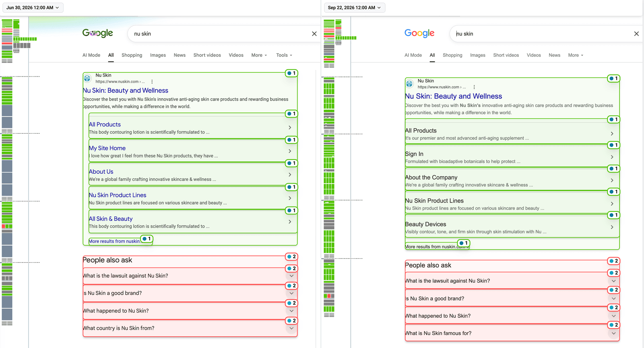Open the My Site Home sitelink
The image size is (644, 348).
coord(107,148)
